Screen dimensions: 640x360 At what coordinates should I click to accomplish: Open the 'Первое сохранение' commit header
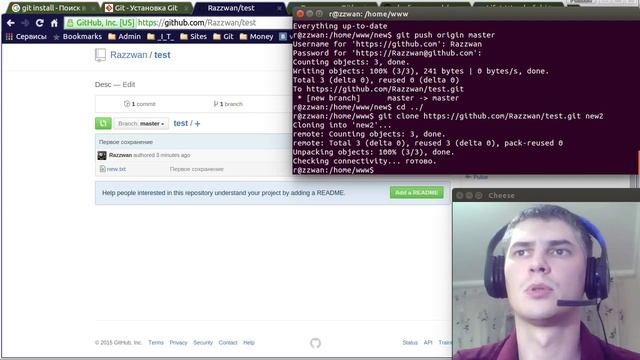tap(126, 142)
